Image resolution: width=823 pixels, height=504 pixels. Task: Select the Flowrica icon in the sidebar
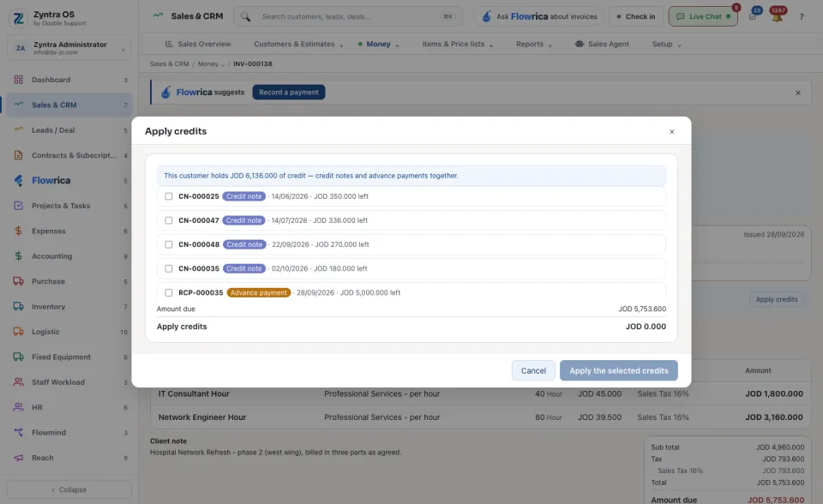coord(18,181)
